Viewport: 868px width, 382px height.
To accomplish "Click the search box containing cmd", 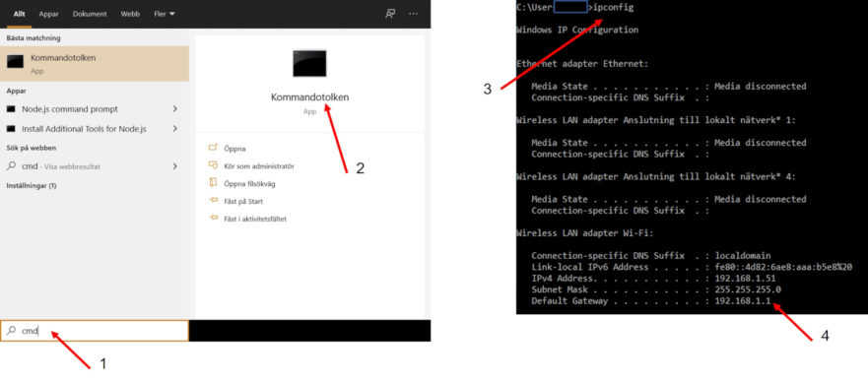I will click(x=95, y=331).
